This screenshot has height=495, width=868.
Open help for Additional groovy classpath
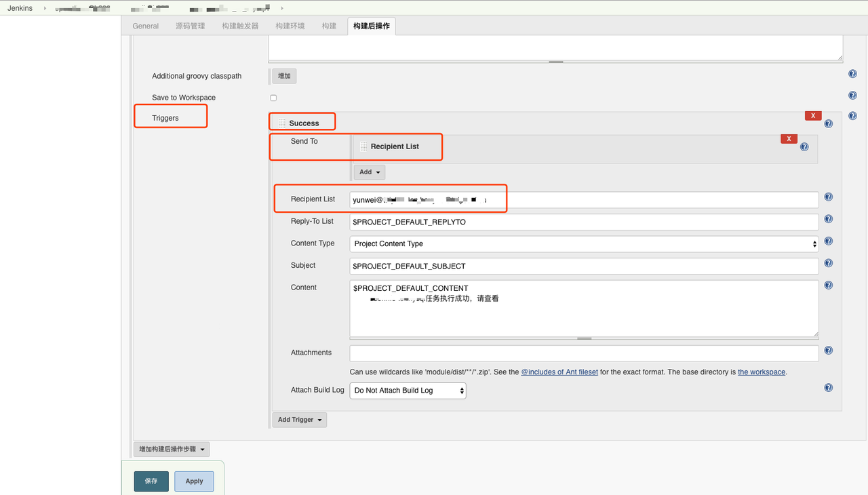click(x=852, y=73)
